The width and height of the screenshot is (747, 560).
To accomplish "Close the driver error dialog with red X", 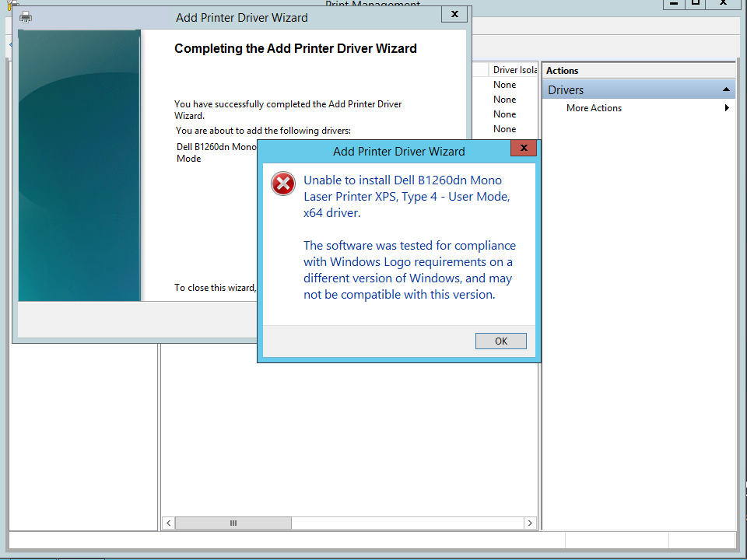I will (x=523, y=148).
